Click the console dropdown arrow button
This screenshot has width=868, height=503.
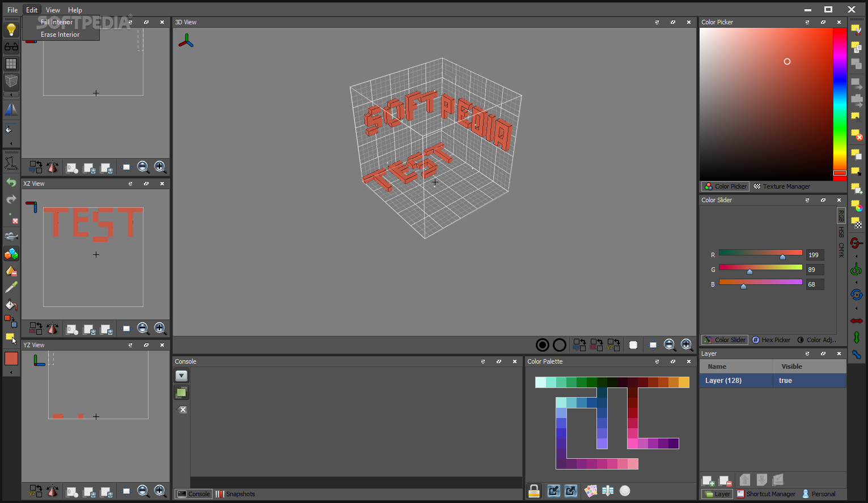coord(181,376)
